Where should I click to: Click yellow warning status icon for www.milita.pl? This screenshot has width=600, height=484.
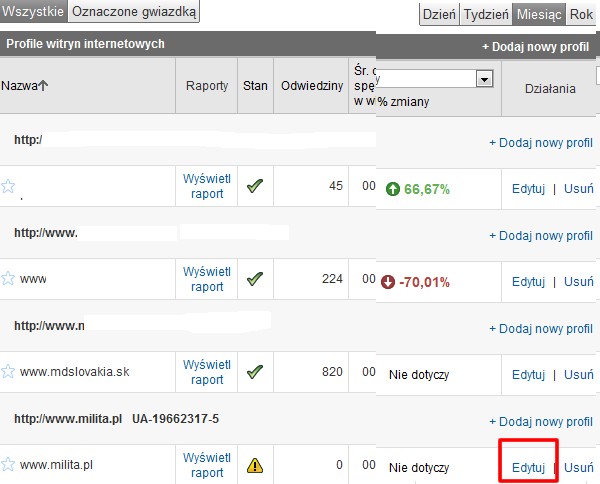click(x=255, y=466)
